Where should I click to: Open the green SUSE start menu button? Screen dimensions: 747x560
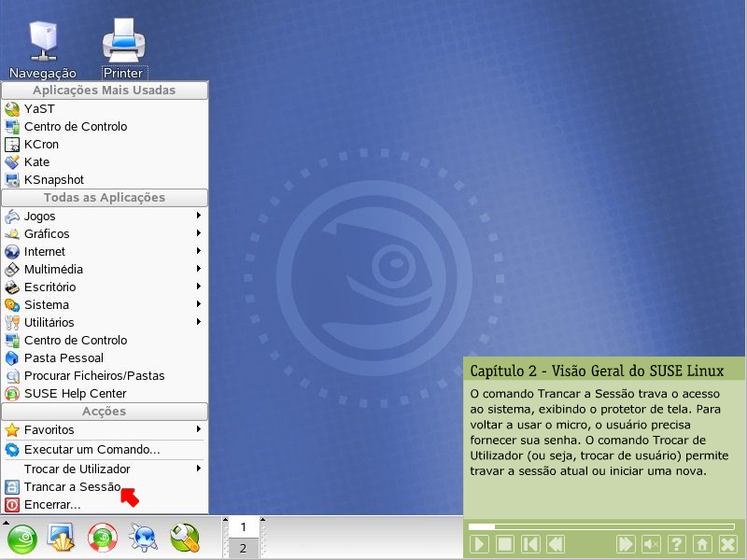[x=22, y=539]
